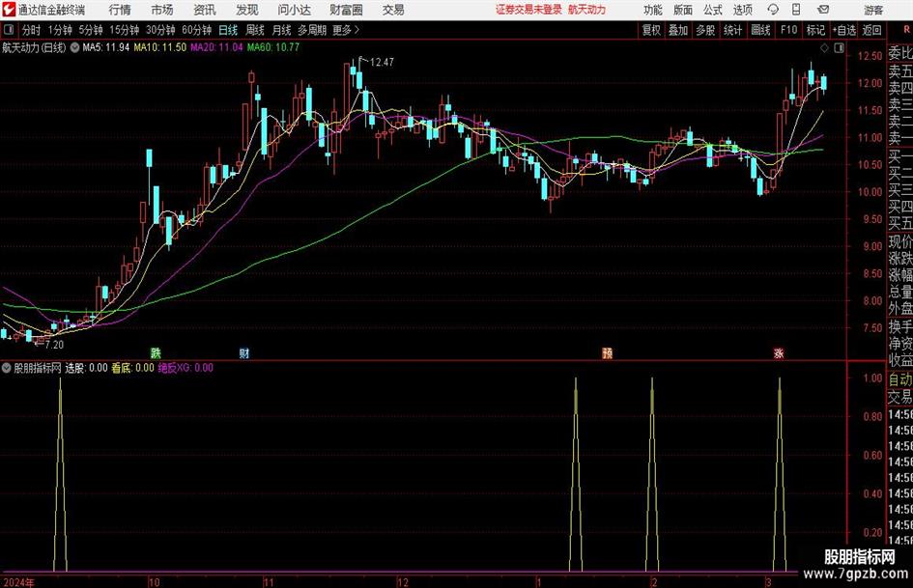Click 证券交易未登录 login link
Viewport: 913px width, 588px height.
tap(528, 10)
